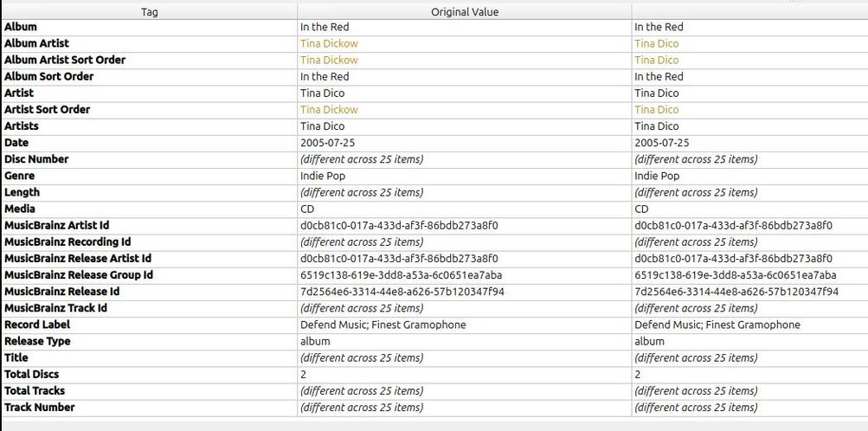Select the MusicBrainz Artist Id original value

(399, 225)
